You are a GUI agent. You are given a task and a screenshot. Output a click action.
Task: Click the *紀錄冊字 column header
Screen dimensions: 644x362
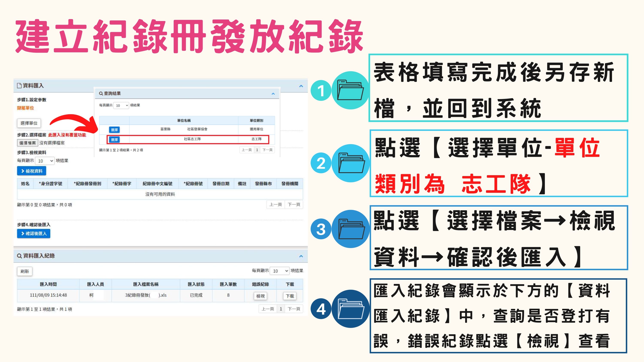122,184
